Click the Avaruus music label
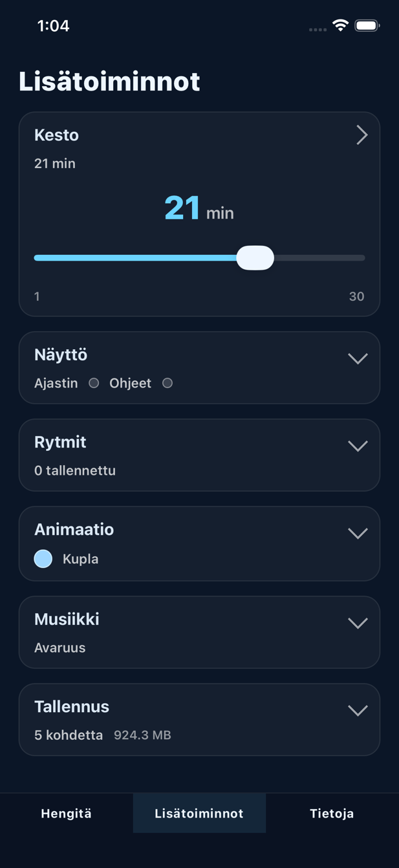Viewport: 399px width, 868px height. pos(59,647)
